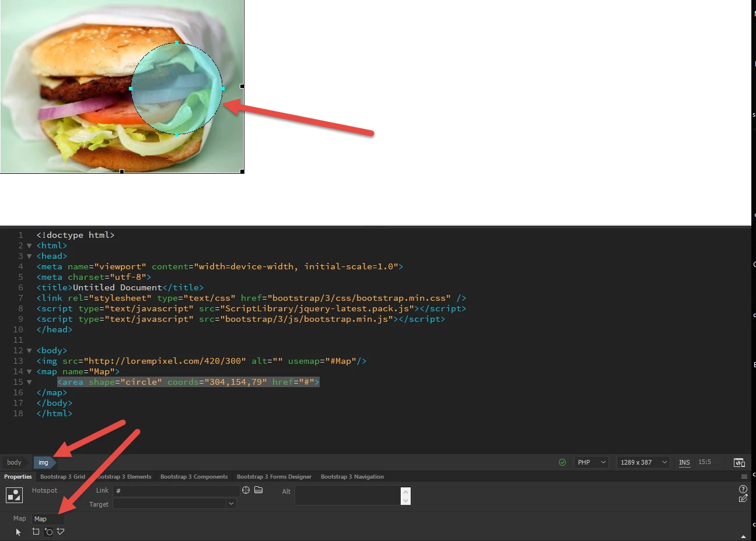The image size is (756, 541).
Task: Select the polygon hotspot tool
Action: coord(61,532)
